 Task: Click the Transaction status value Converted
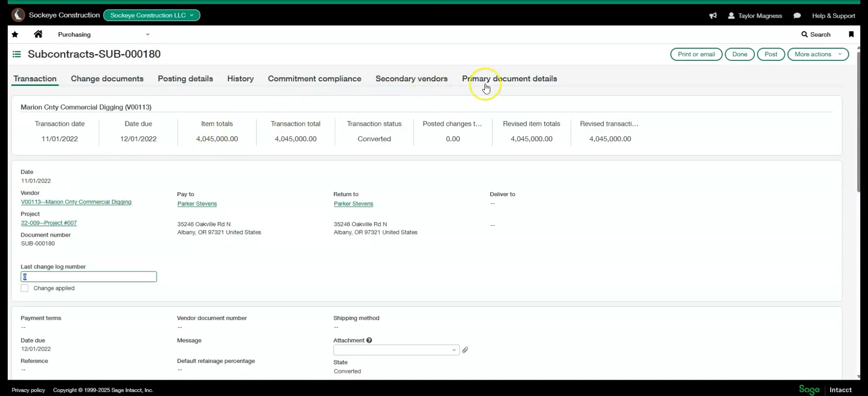point(374,139)
